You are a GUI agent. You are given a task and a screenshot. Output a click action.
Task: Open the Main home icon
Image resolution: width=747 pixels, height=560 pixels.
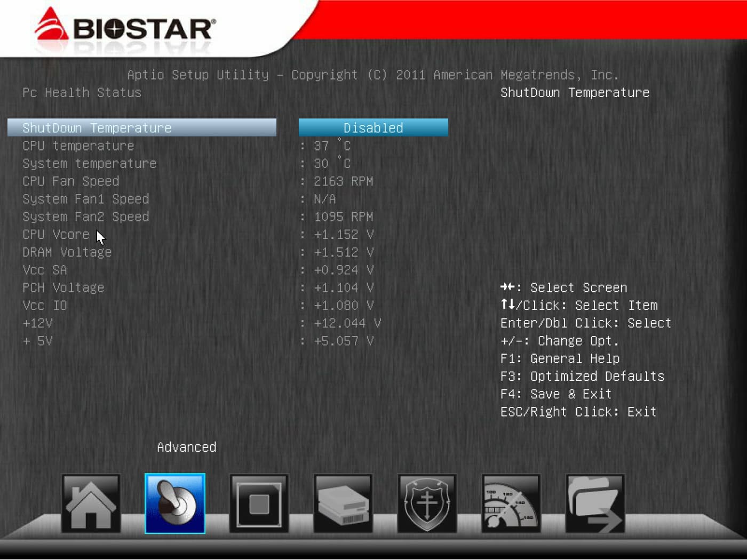coord(91,503)
